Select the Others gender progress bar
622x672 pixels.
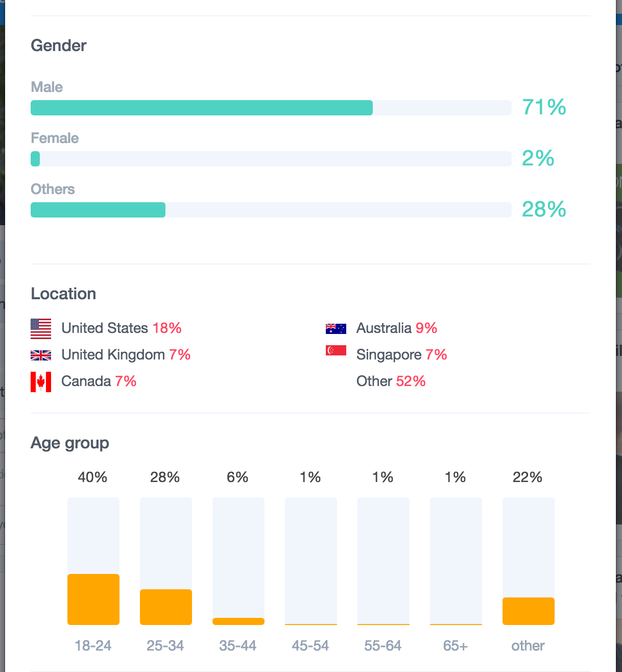[x=271, y=210]
